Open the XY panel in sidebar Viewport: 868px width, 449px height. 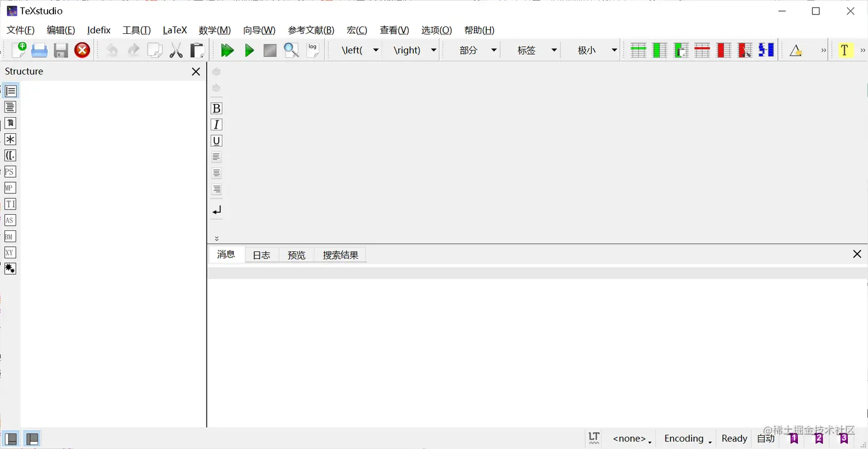tap(10, 252)
